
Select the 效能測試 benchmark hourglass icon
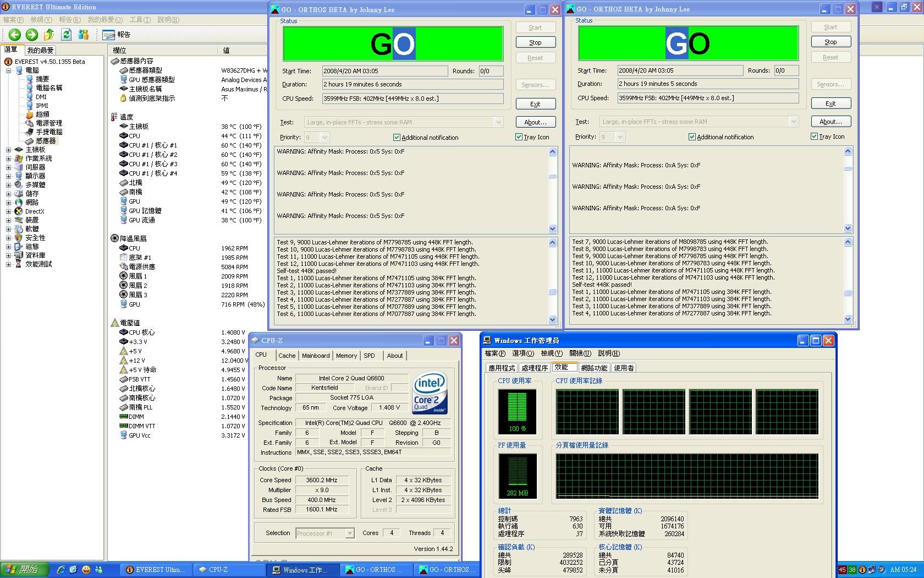coord(19,264)
